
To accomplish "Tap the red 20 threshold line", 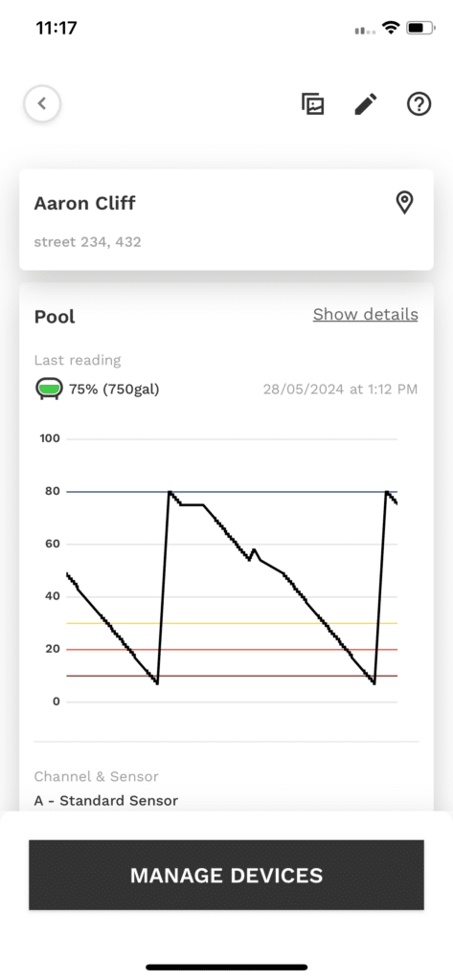I will pyautogui.click(x=232, y=650).
